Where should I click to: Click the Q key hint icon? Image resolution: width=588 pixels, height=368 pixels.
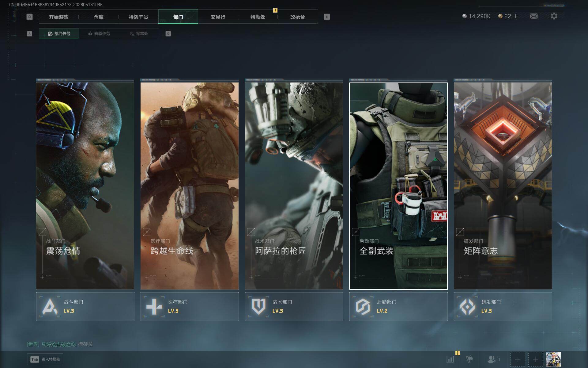tap(29, 17)
